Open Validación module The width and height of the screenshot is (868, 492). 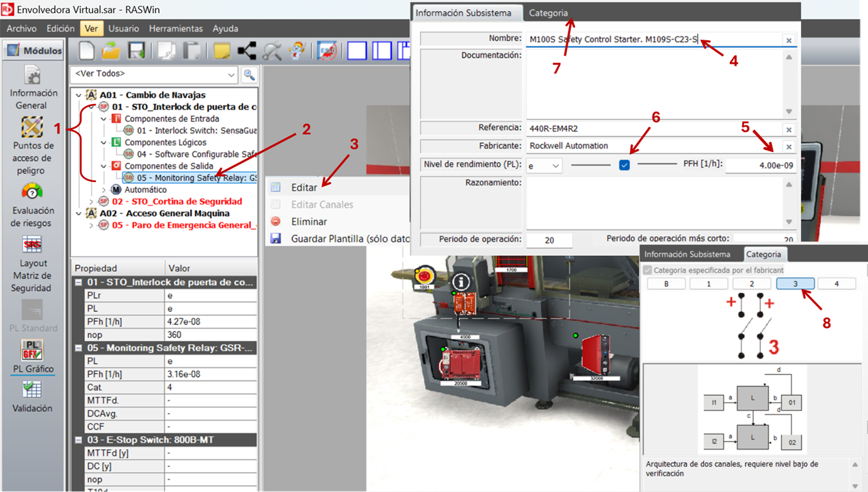tap(32, 397)
